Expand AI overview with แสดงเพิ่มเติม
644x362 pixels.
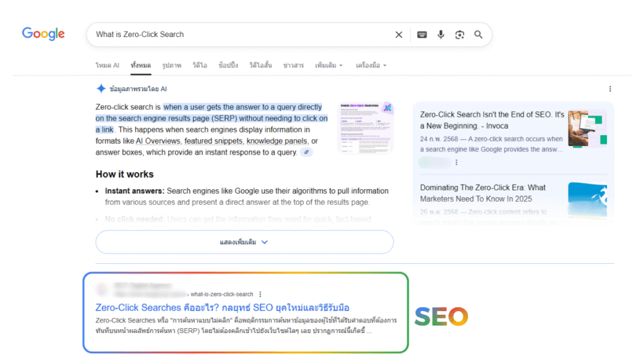(x=244, y=242)
